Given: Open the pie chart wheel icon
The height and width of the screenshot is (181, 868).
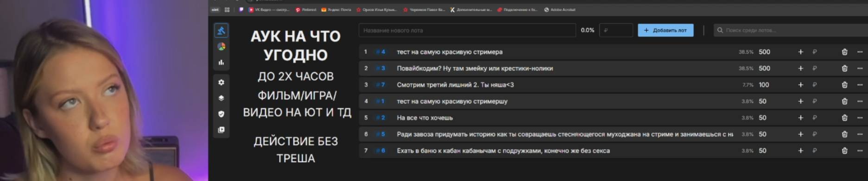Looking at the screenshot, I should [x=222, y=46].
